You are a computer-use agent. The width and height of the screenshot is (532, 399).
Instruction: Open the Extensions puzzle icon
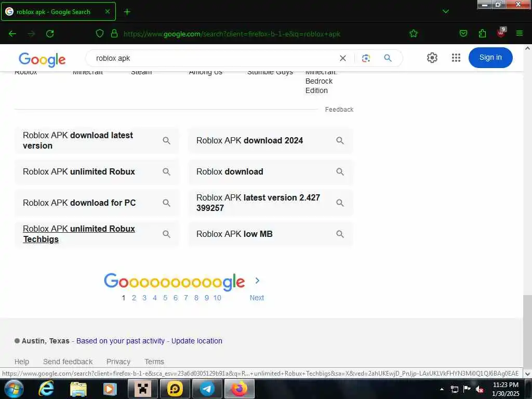[x=482, y=33]
